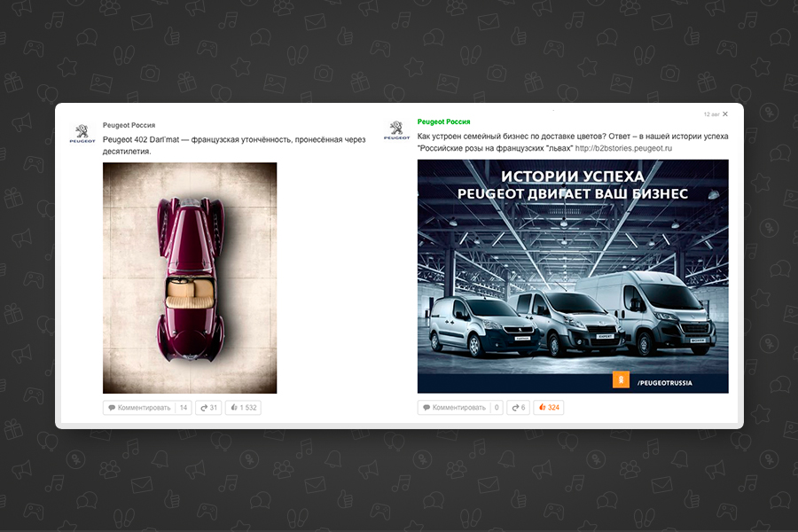Share the right post with 6 shares
Viewport: 798px width, 532px height.
coord(518,407)
